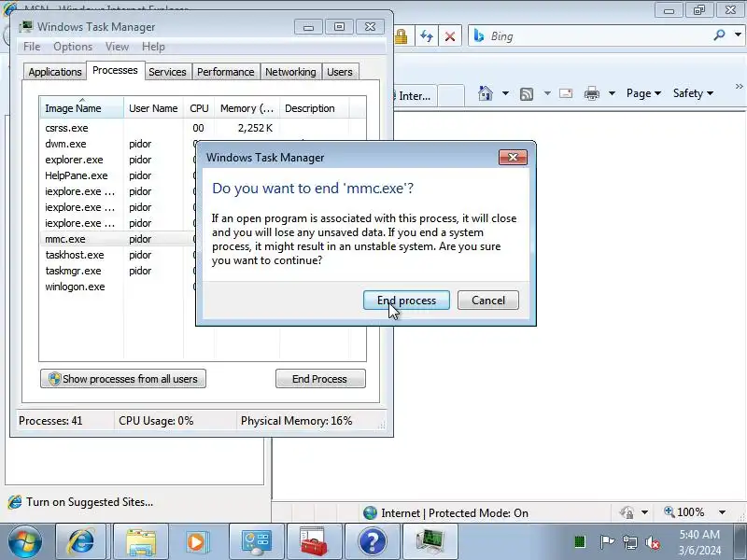The height and width of the screenshot is (560, 747).
Task: Open Task Manager File menu
Action: tap(32, 47)
